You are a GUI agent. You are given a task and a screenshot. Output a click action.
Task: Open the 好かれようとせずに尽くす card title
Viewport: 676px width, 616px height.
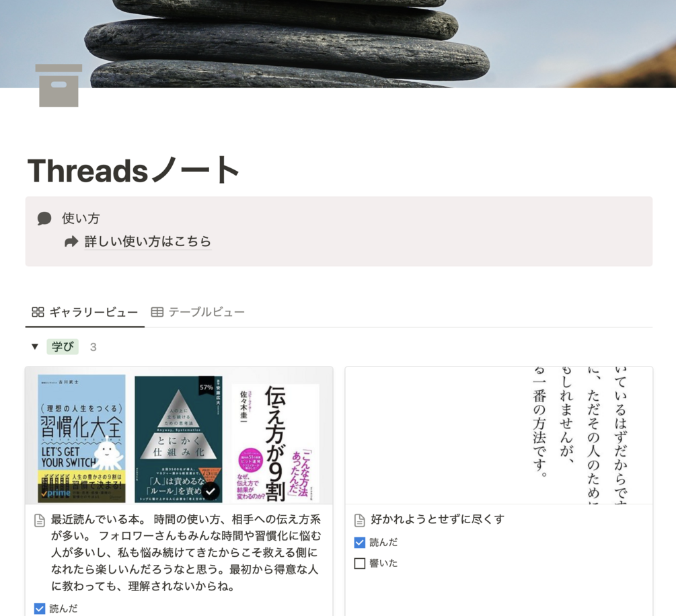(x=438, y=519)
